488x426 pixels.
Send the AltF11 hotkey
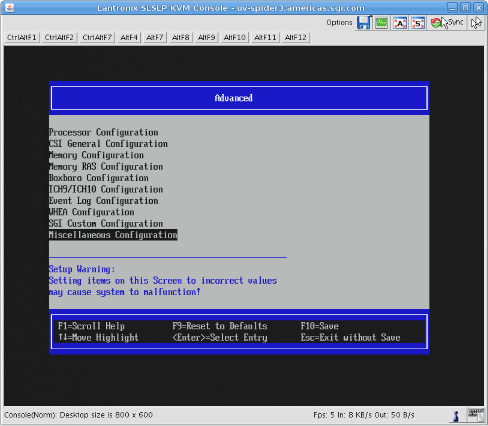(x=265, y=37)
